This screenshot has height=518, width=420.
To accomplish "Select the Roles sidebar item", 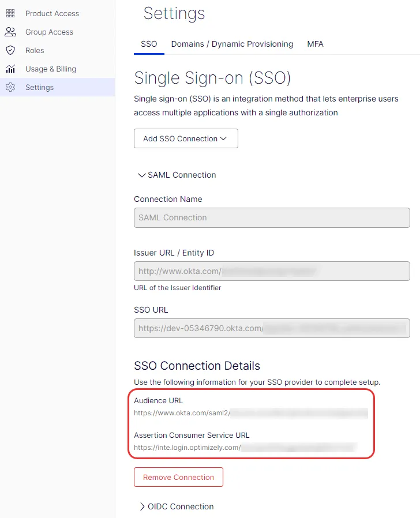I will (x=58, y=51).
